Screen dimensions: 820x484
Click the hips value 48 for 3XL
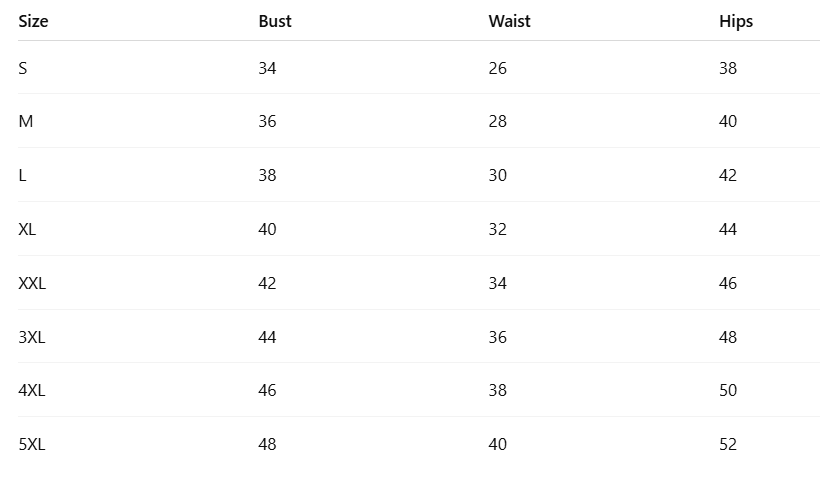[728, 337]
